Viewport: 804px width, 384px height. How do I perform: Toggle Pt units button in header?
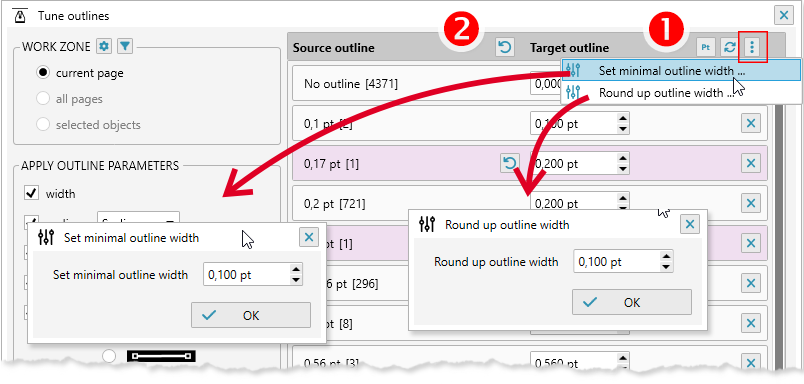click(706, 48)
